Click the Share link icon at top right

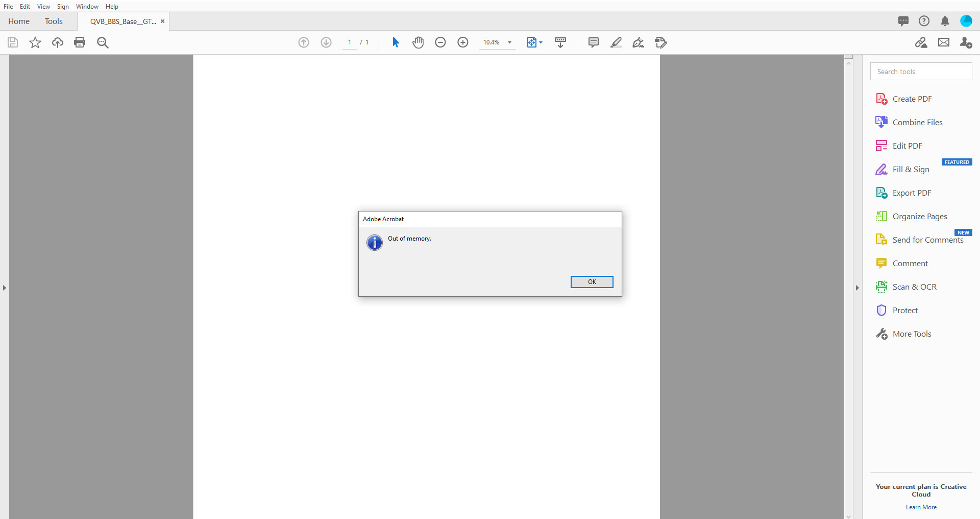click(x=922, y=42)
